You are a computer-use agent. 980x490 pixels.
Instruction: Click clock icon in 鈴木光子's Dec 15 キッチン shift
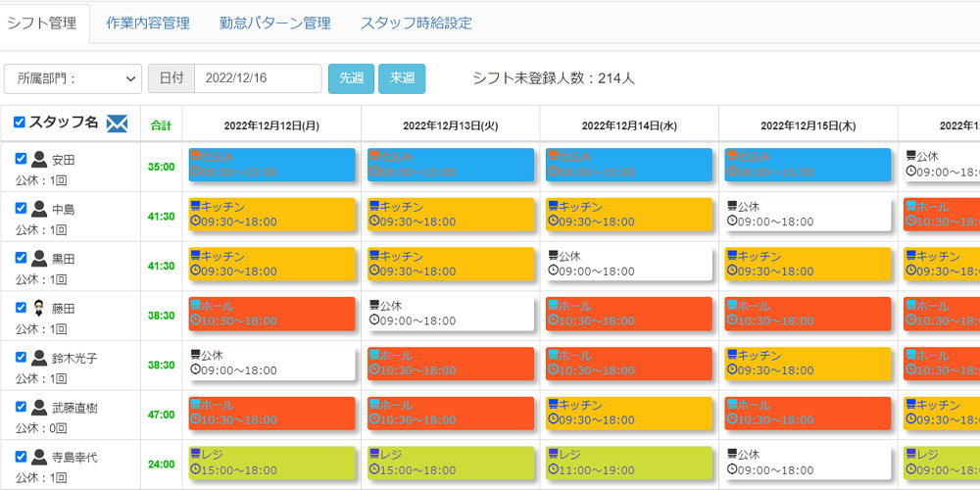coord(731,368)
